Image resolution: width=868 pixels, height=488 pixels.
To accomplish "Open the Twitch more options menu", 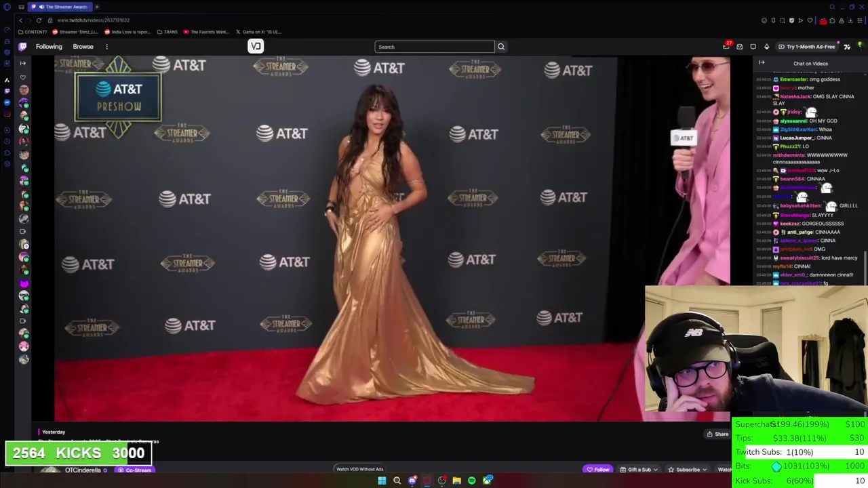I will (x=106, y=47).
